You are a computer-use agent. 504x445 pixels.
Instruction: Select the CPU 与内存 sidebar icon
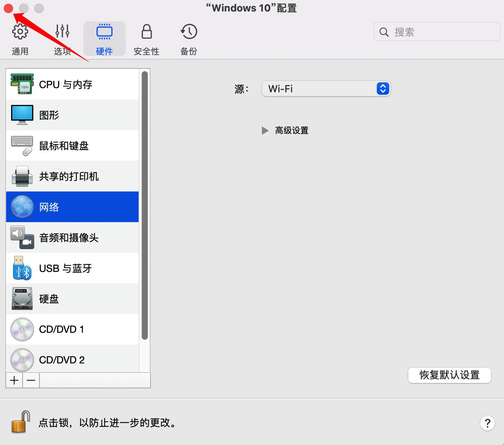65,84
